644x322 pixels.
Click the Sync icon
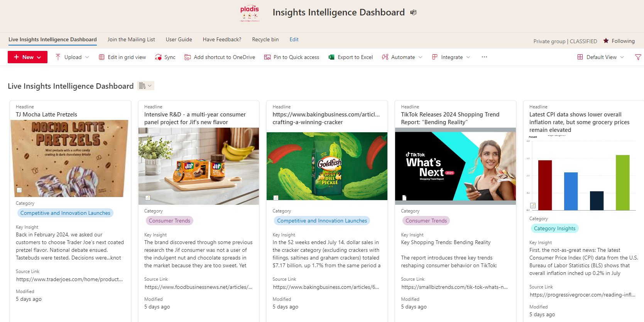pyautogui.click(x=158, y=57)
